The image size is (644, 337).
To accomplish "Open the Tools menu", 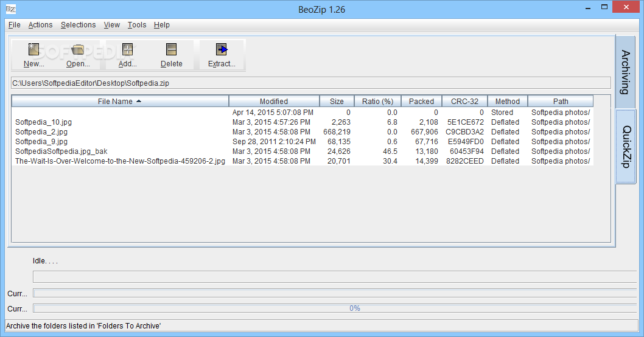I will click(x=137, y=24).
